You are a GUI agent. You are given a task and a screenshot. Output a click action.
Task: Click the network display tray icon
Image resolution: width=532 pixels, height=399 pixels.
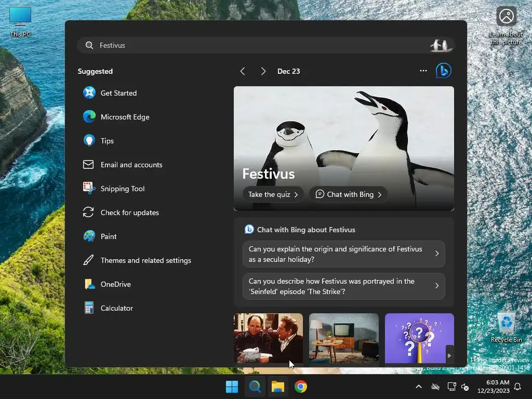click(451, 387)
